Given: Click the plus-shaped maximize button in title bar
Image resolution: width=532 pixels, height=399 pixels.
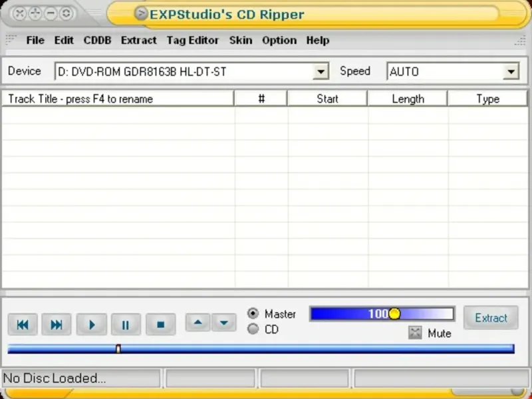Looking at the screenshot, I should [x=35, y=13].
